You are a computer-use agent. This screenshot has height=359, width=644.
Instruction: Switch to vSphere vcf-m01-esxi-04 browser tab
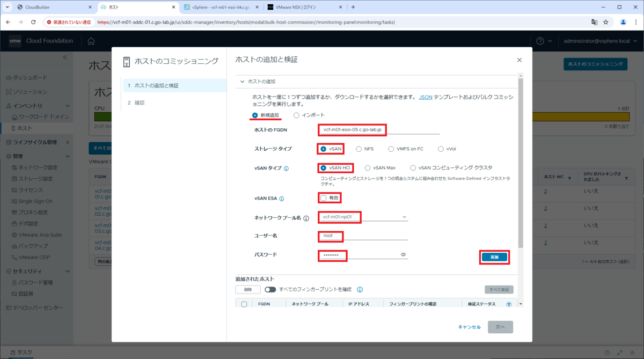click(220, 8)
